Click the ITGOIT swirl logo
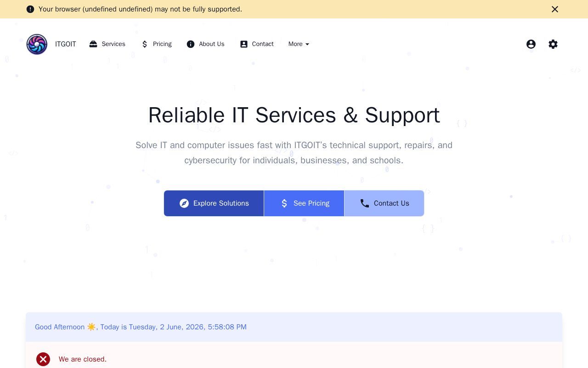The height and width of the screenshot is (368, 588). click(37, 44)
